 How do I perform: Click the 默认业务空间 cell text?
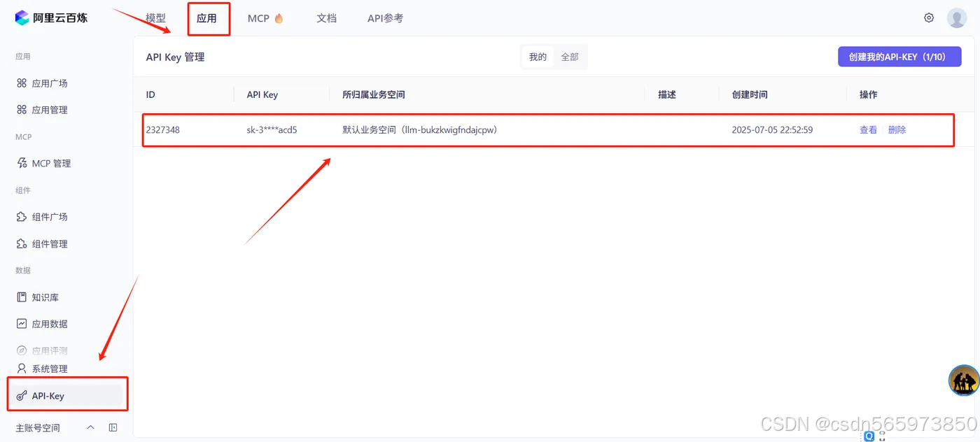pyautogui.click(x=420, y=130)
